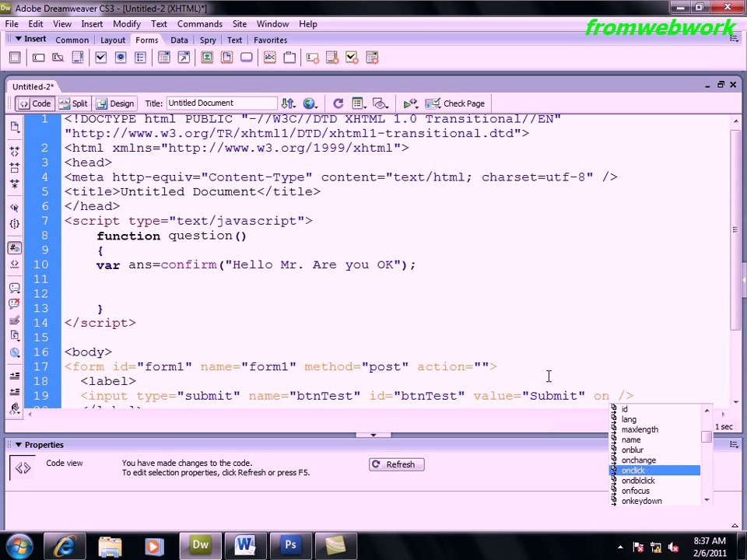The width and height of the screenshot is (747, 560).
Task: Toggle Highlight Invalid Code option
Action: pos(14,264)
